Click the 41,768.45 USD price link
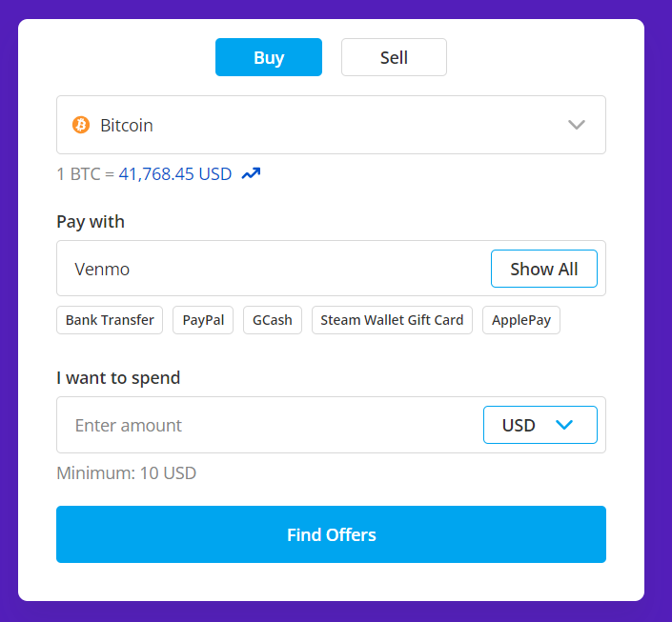 tap(175, 174)
